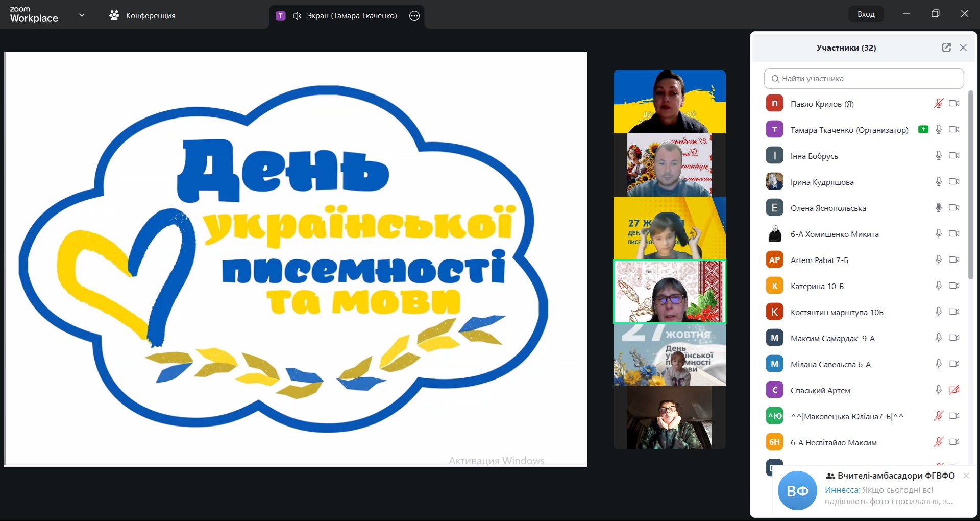This screenshot has height=521, width=980.
Task: Click Інна Бобрусь camera icon
Action: coord(953,155)
